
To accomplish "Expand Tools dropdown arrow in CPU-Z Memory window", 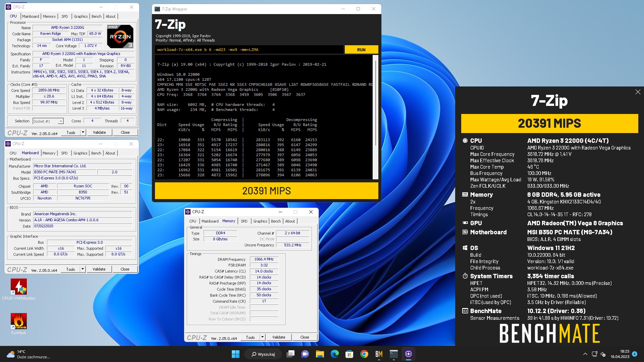I will pyautogui.click(x=262, y=337).
